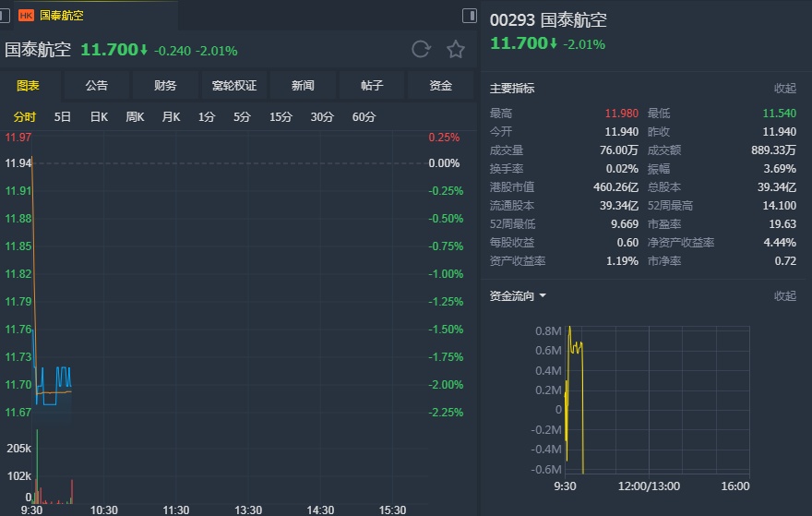The width and height of the screenshot is (812, 516).
Task: Click the 52周最低 value 9.669
Action: [x=625, y=224]
